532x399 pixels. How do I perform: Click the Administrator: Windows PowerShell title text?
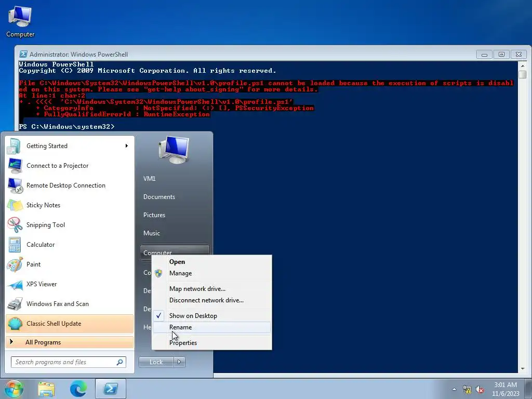tap(79, 54)
